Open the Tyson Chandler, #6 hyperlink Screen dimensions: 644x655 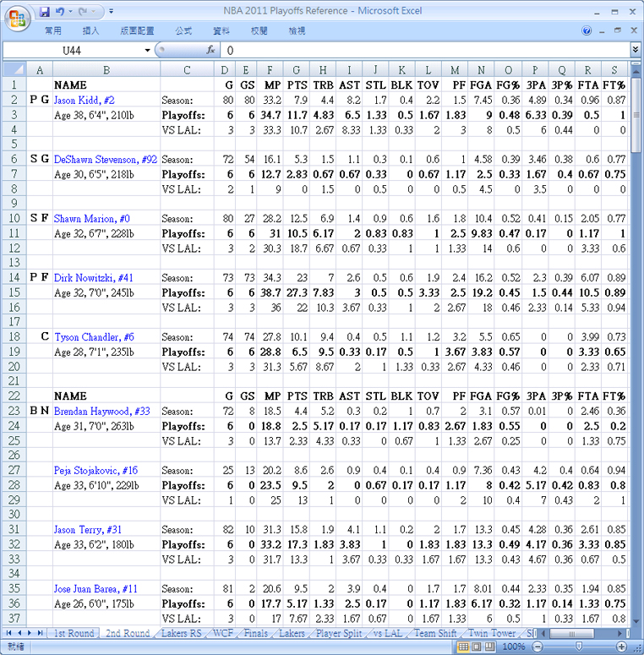pos(95,337)
